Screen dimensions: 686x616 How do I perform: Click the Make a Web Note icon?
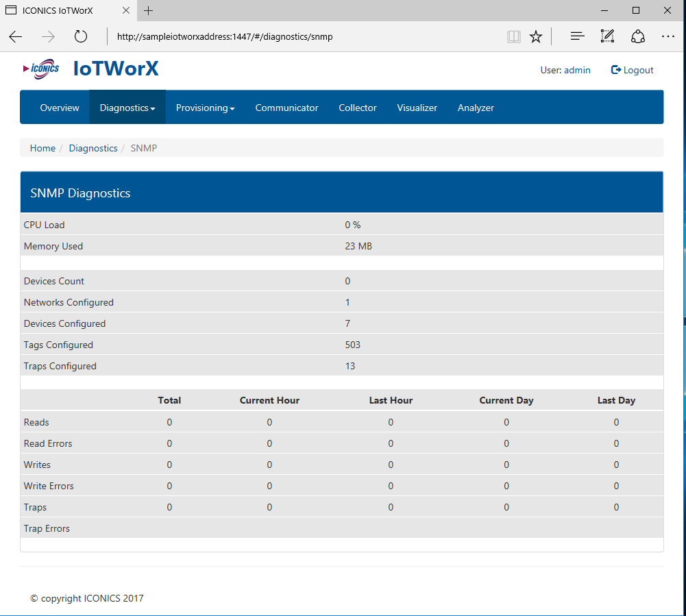tap(607, 37)
